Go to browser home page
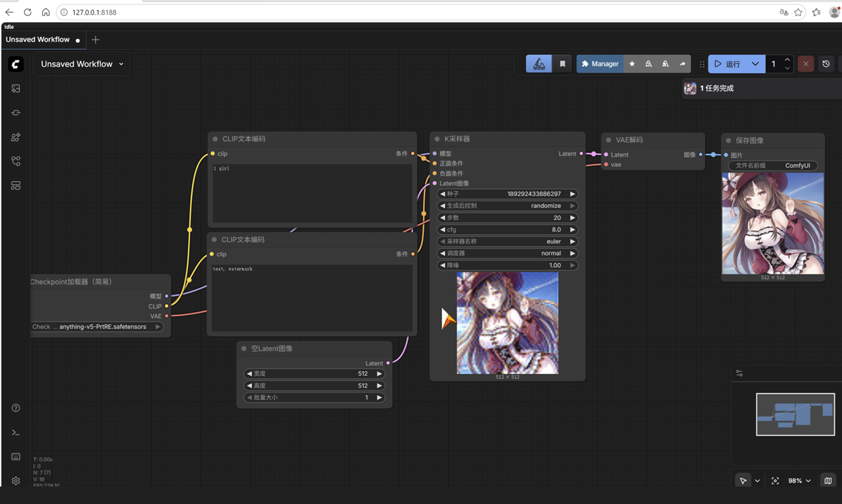This screenshot has height=504, width=842. point(46,12)
